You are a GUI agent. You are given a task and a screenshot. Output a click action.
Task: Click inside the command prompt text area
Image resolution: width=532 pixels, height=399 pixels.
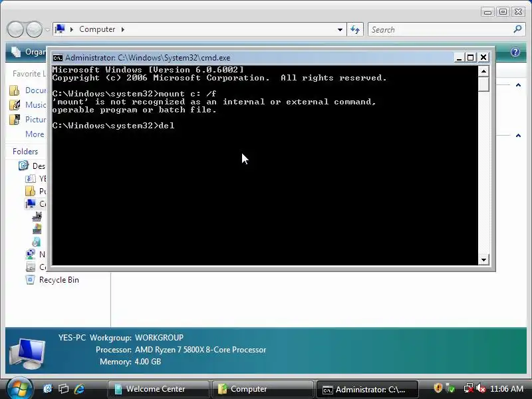[x=265, y=165]
